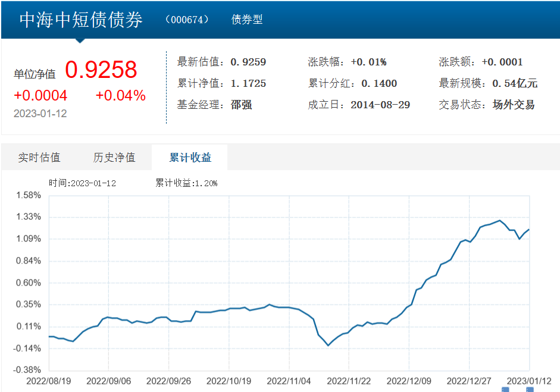The width and height of the screenshot is (560, 392).
Task: Click the 2022/09/06 x-axis date
Action: (x=108, y=381)
